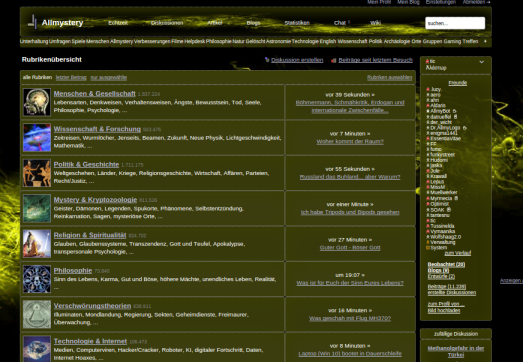
Task: Select the letzter Beitrag tab
Action: point(71,77)
